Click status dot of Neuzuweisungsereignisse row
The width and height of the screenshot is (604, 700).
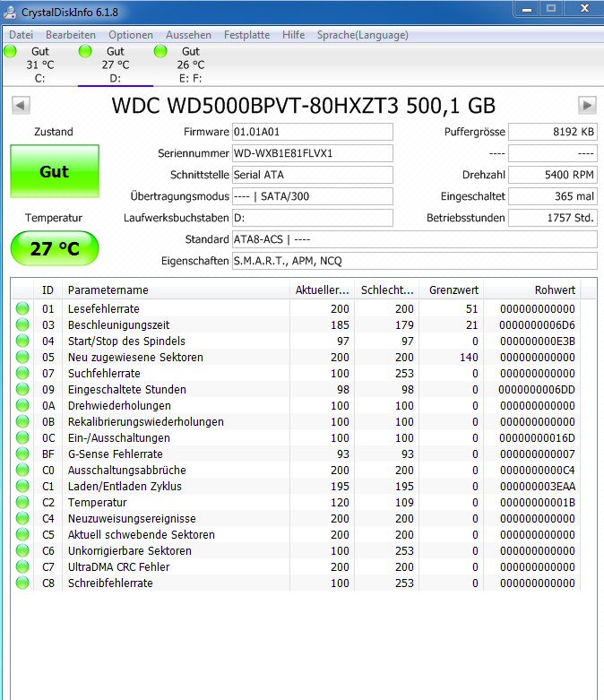click(22, 518)
